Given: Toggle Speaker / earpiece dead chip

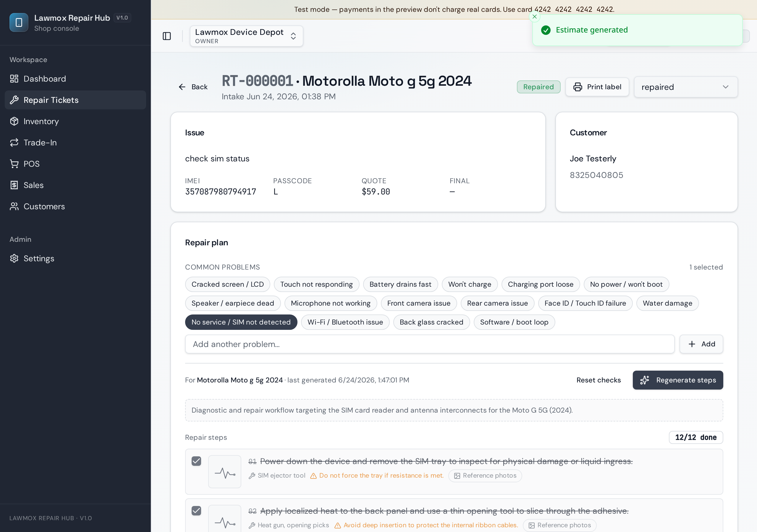Looking at the screenshot, I should (233, 303).
